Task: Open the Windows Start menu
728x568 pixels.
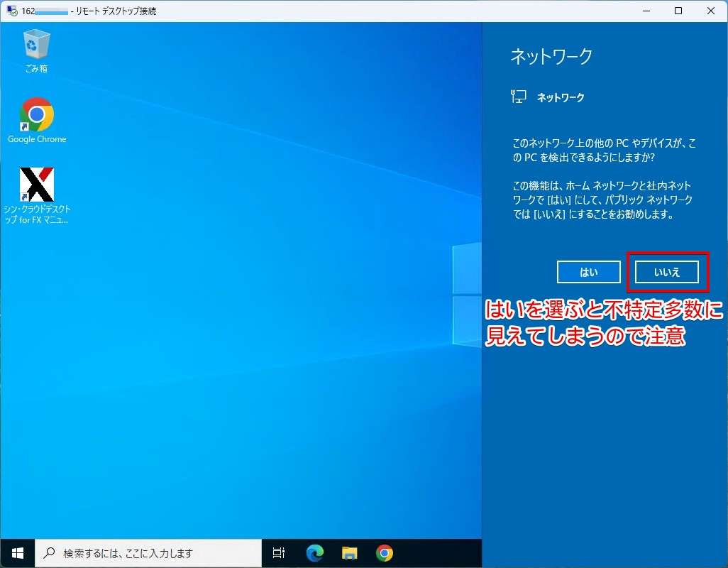Action: tap(18, 553)
